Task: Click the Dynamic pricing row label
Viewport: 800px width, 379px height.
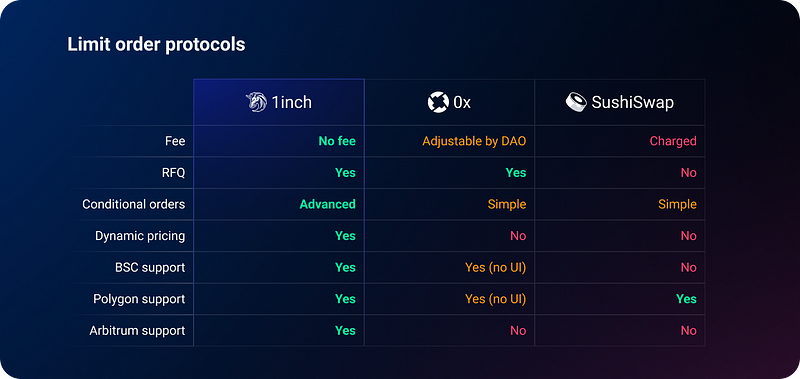Action: coord(140,236)
